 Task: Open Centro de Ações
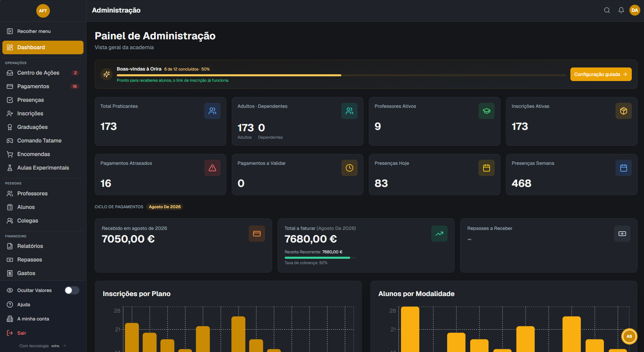[x=43, y=73]
